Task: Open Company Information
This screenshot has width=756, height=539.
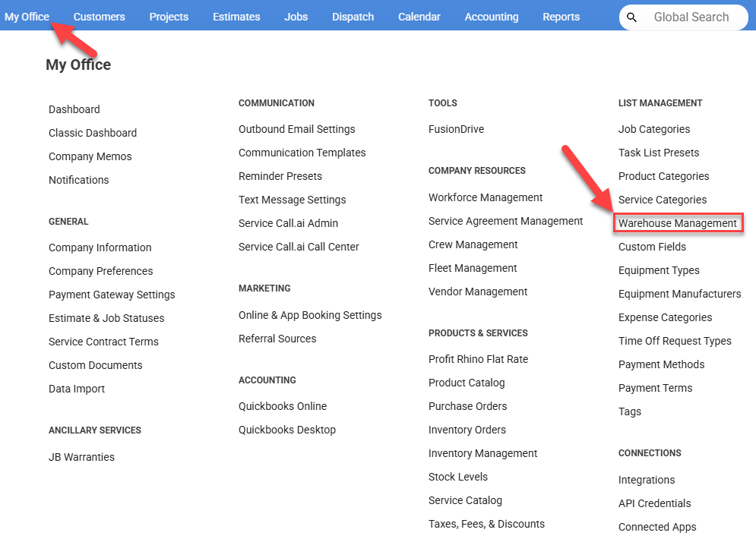Action: pos(100,247)
